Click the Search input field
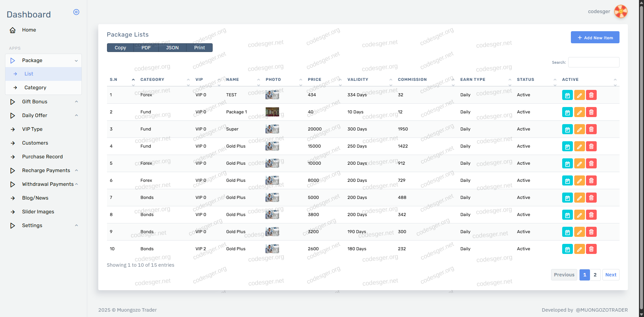 (593, 62)
